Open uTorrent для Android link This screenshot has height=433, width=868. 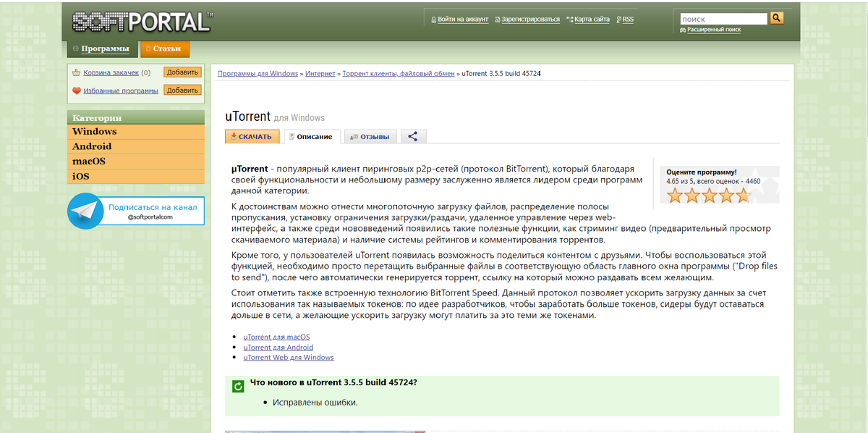point(278,348)
